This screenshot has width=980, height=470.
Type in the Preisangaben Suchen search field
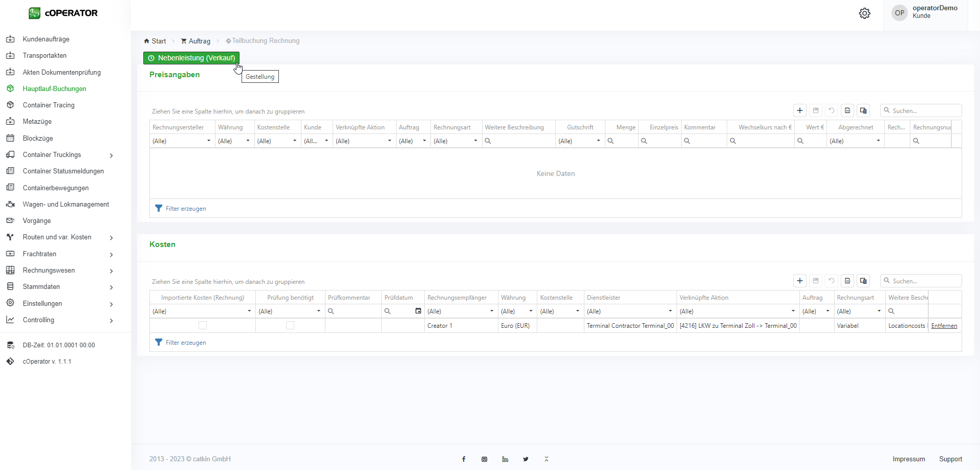925,110
